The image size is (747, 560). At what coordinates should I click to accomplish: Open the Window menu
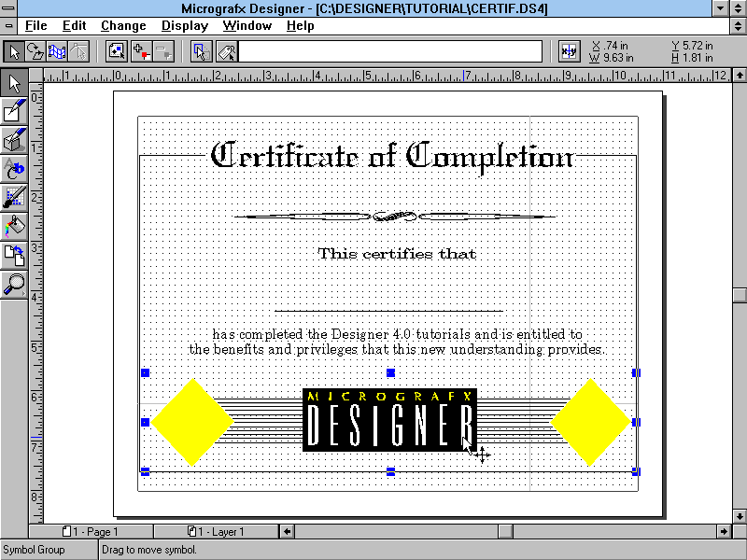click(247, 26)
